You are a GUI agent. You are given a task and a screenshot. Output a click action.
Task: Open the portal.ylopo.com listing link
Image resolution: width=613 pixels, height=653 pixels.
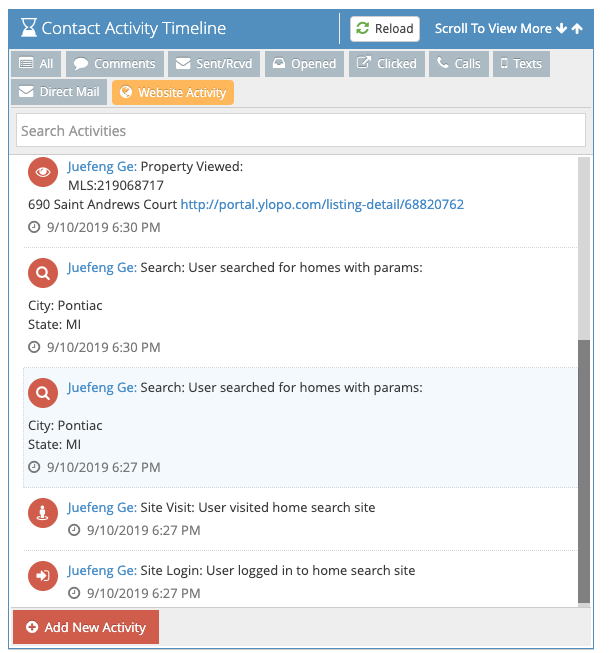pos(322,204)
